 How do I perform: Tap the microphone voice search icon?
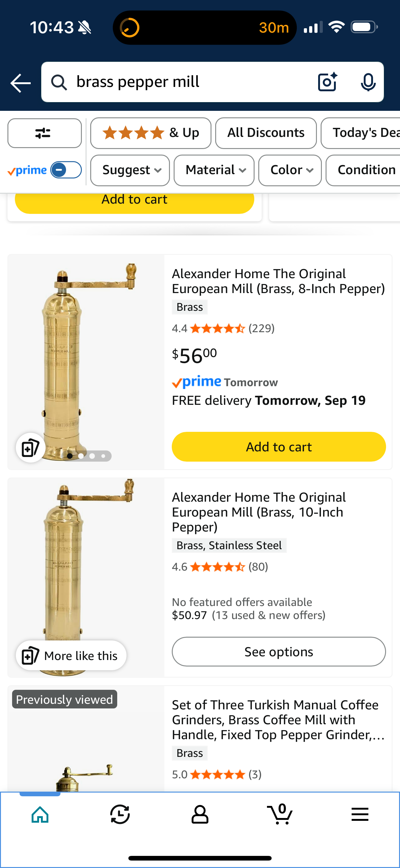pos(368,82)
